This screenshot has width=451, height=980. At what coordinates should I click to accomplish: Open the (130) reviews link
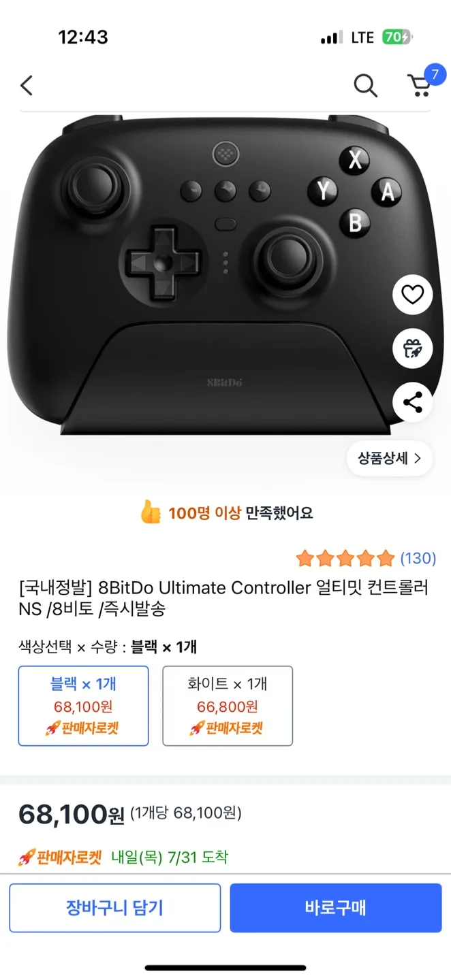pyautogui.click(x=418, y=559)
